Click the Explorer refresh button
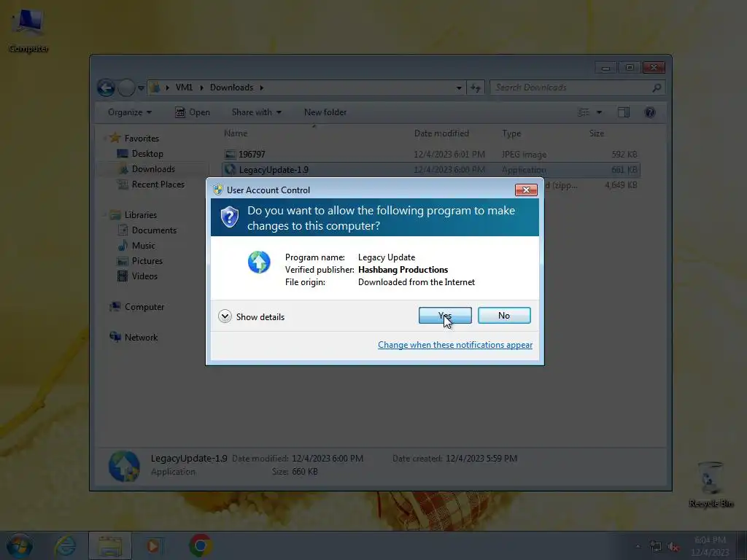Image resolution: width=747 pixels, height=560 pixels. (x=476, y=87)
